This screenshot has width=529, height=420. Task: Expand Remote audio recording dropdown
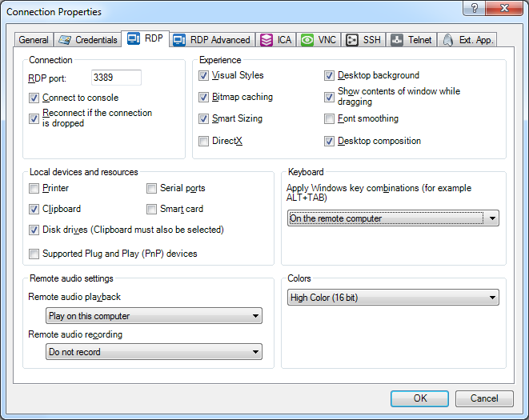click(x=154, y=352)
